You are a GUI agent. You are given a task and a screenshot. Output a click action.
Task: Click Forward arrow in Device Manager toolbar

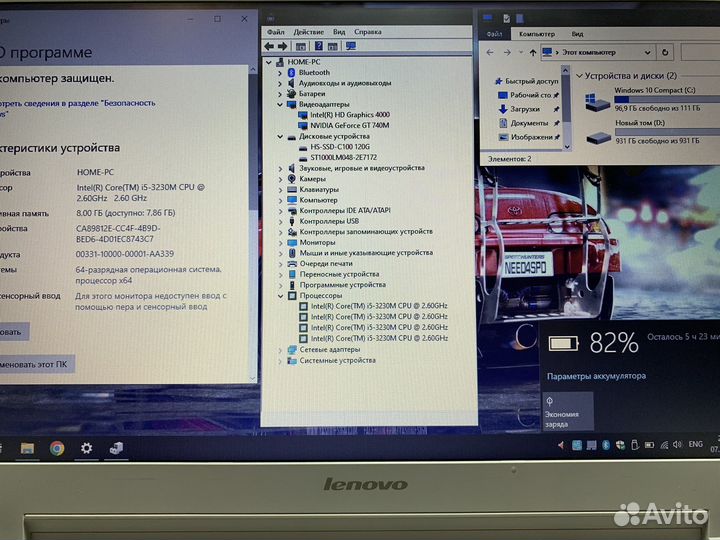(x=282, y=46)
